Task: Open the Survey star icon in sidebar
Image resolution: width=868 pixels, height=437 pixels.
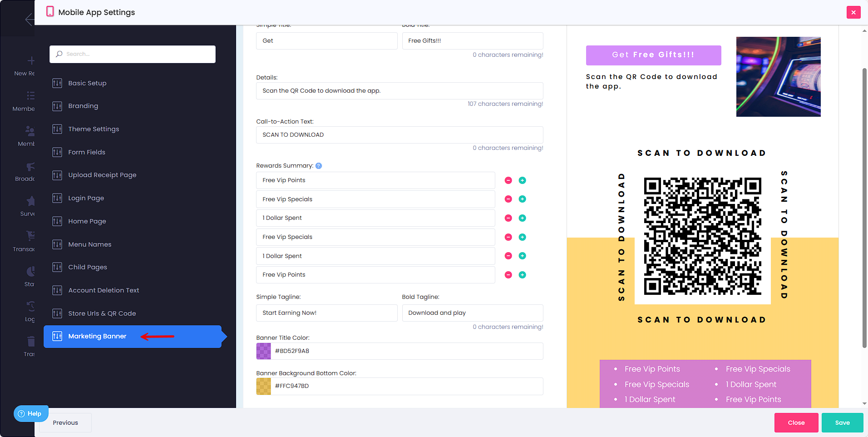Action: 30,201
